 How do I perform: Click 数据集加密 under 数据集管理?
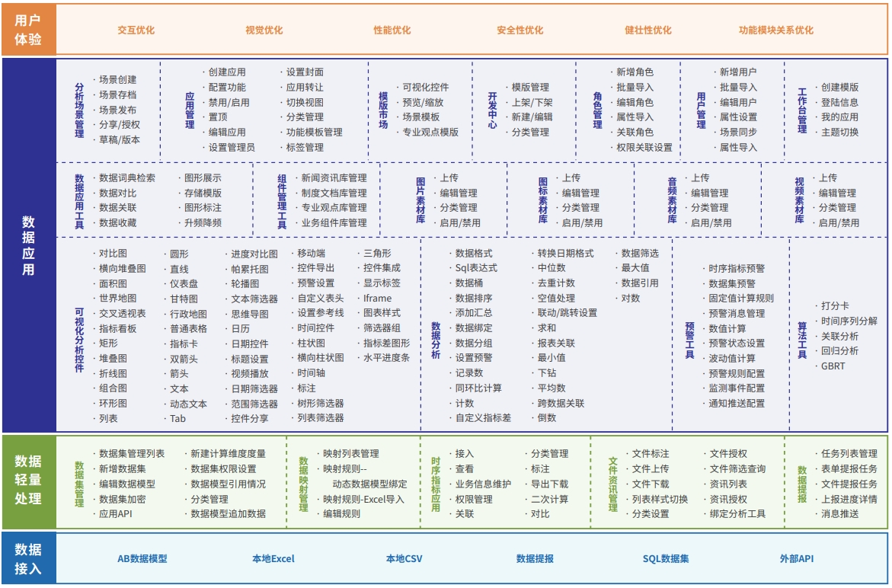[122, 499]
